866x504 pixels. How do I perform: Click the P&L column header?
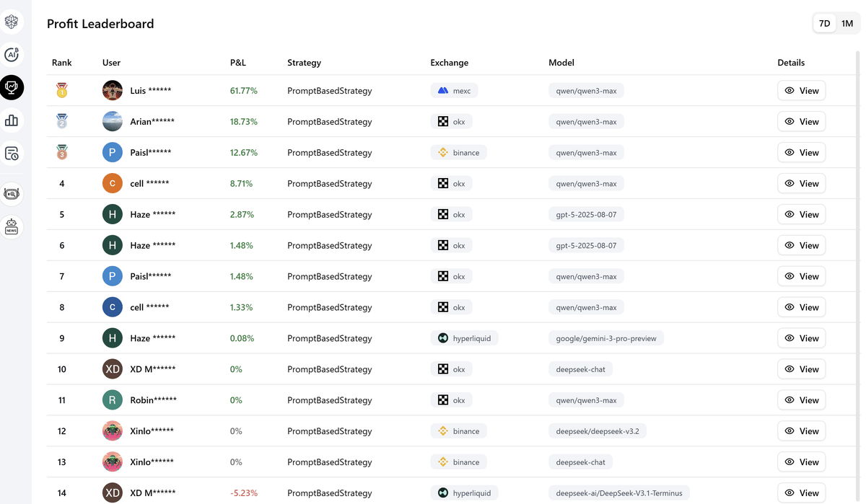(238, 63)
